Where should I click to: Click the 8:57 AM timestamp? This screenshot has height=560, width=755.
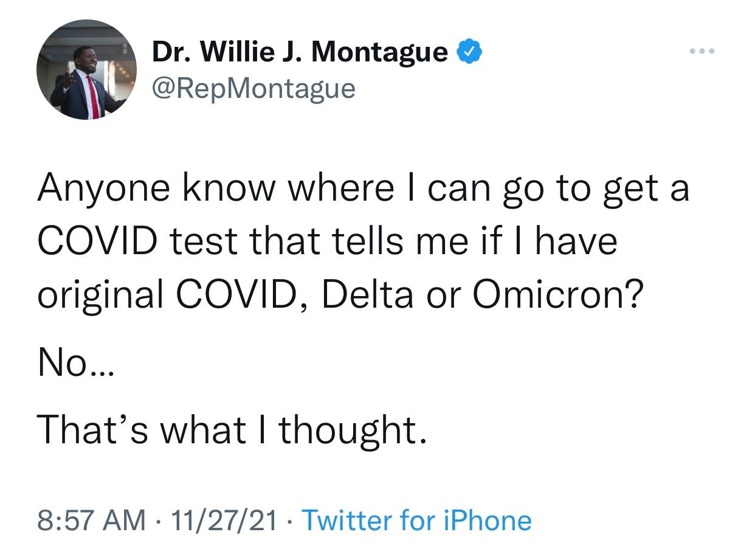(92, 520)
